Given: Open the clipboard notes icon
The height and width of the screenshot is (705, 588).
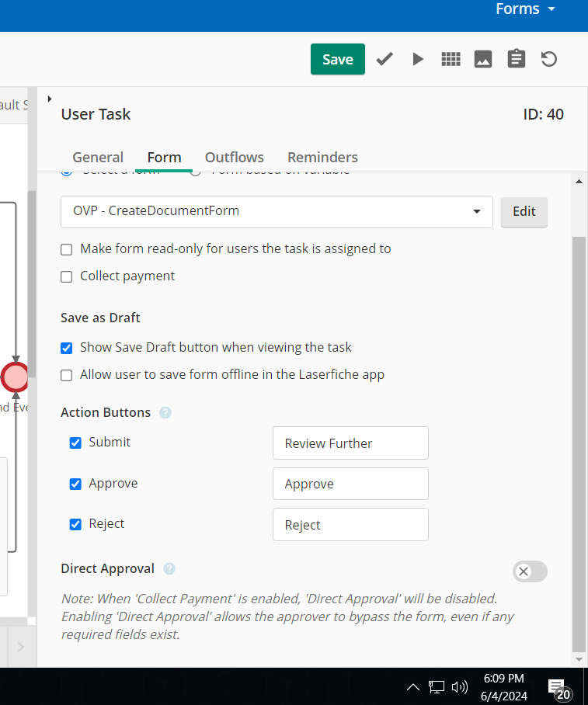Looking at the screenshot, I should pyautogui.click(x=516, y=59).
